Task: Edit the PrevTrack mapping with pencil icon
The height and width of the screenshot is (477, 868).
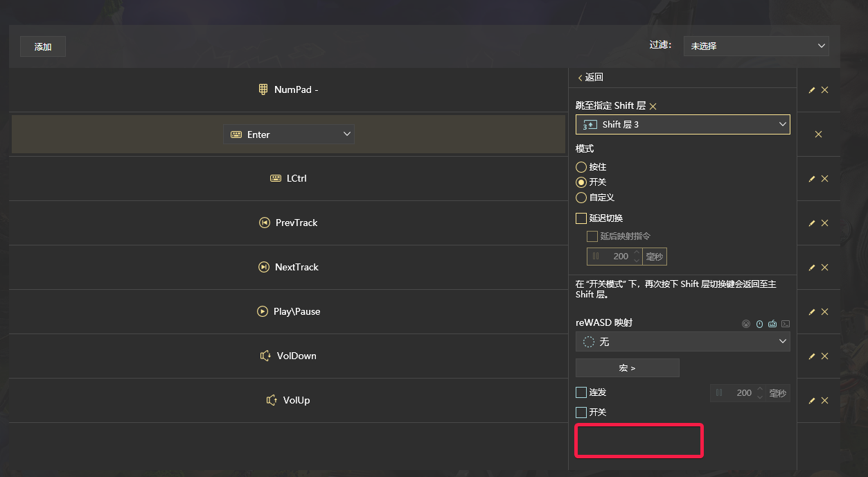Action: pos(812,223)
